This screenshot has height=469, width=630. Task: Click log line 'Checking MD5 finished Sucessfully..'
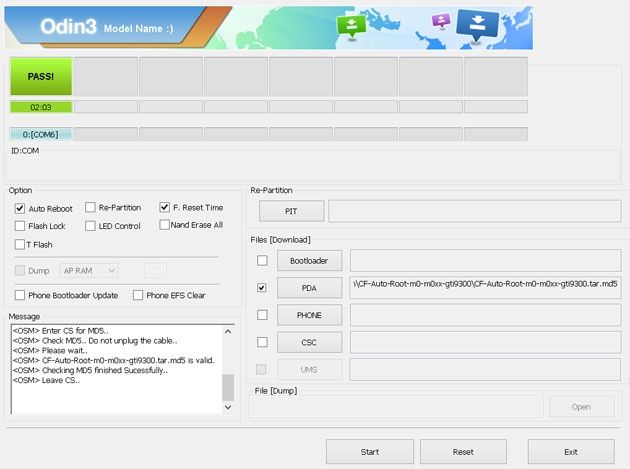click(x=105, y=370)
